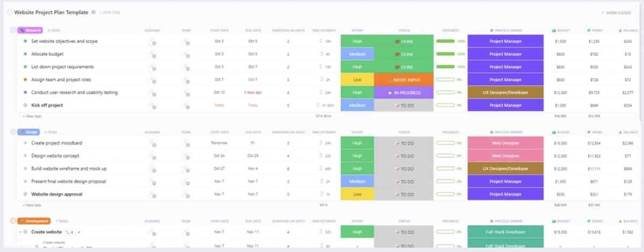Image resolution: width=644 pixels, height=252 pixels.
Task: Open the Research group tag
Action: tap(31, 30)
